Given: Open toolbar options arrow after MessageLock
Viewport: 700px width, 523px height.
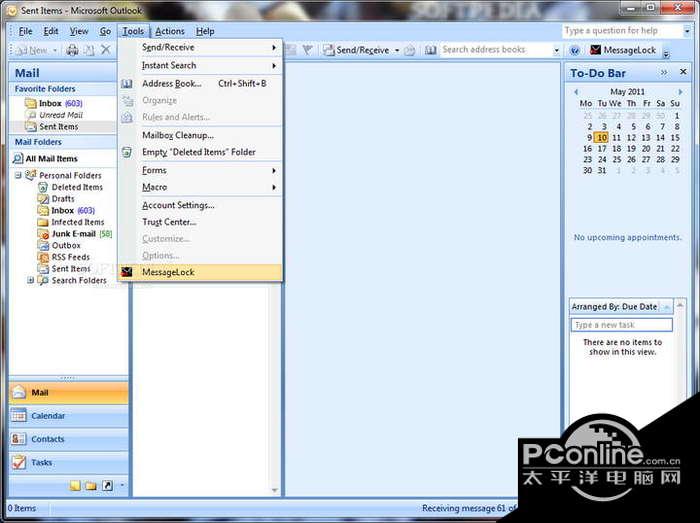Looking at the screenshot, I should 666,54.
